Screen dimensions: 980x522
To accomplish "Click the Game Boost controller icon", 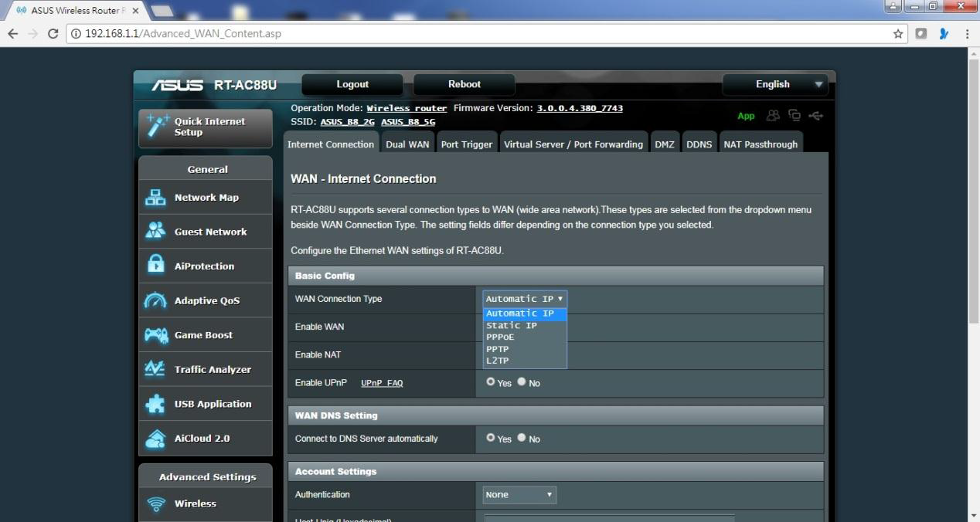I will click(x=155, y=335).
